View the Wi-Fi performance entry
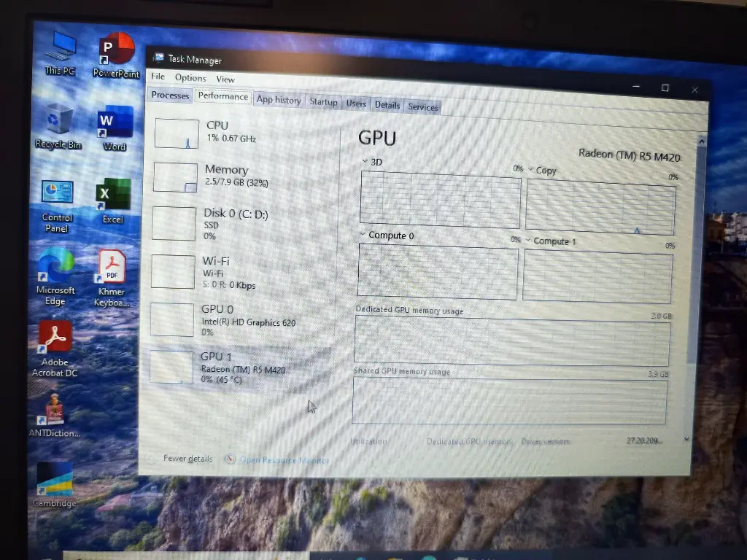This screenshot has width=747, height=560. 239,273
